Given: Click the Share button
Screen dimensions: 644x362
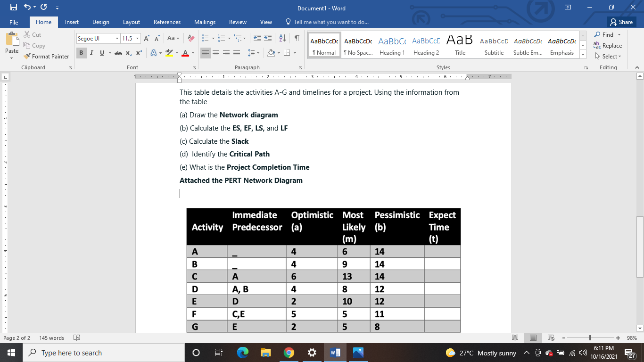Looking at the screenshot, I should pyautogui.click(x=621, y=22).
